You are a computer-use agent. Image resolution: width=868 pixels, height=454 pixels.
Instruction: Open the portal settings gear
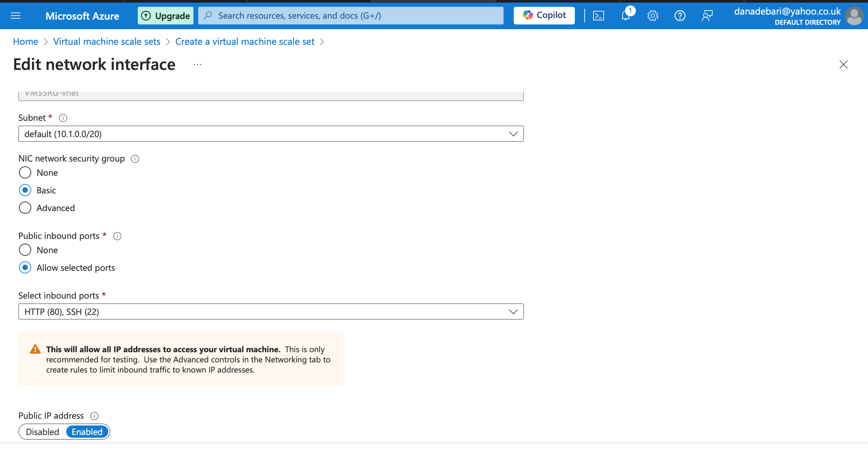653,16
